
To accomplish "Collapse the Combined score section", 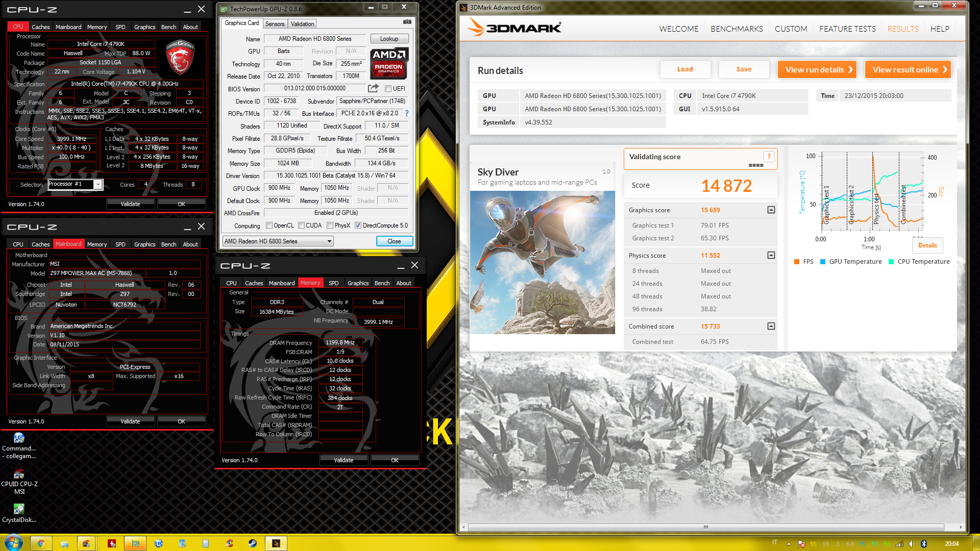I will pos(771,326).
